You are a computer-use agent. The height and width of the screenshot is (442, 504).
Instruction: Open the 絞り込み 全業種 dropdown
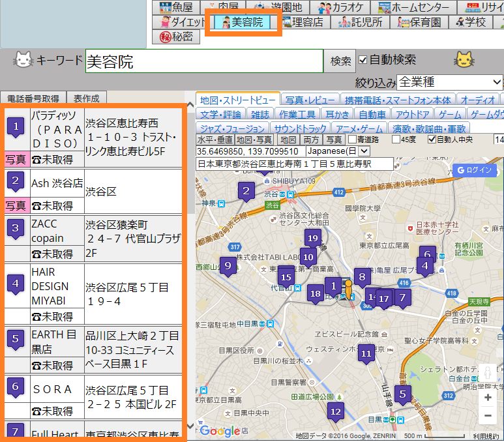point(449,83)
